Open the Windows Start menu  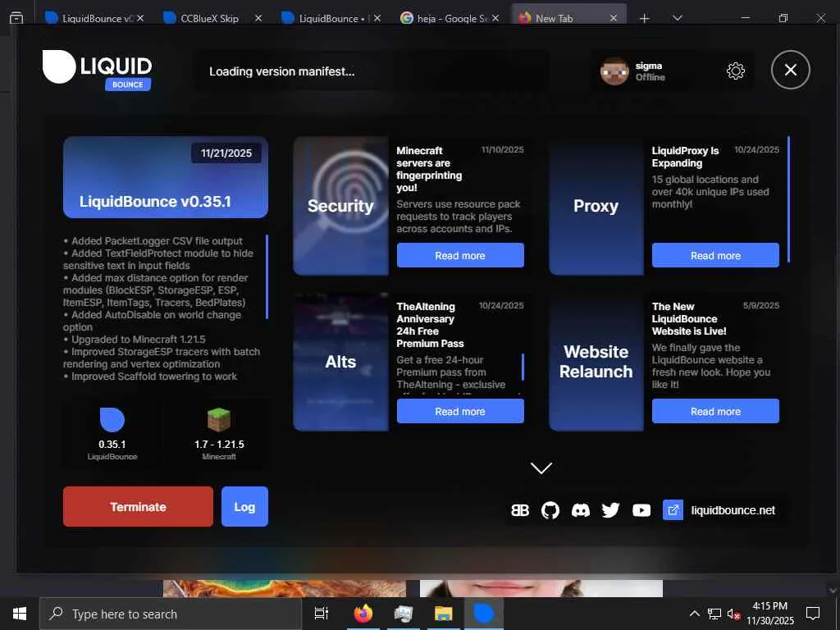20,614
